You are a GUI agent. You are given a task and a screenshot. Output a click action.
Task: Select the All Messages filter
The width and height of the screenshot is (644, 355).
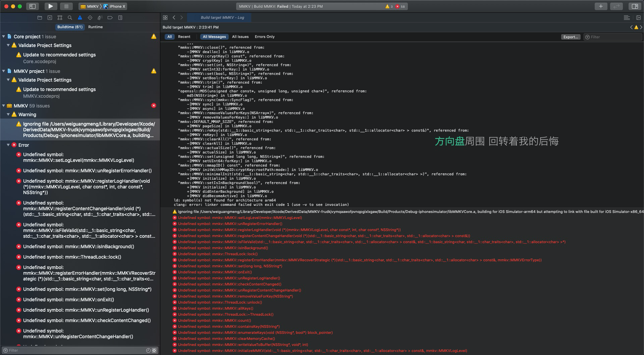[x=214, y=37]
